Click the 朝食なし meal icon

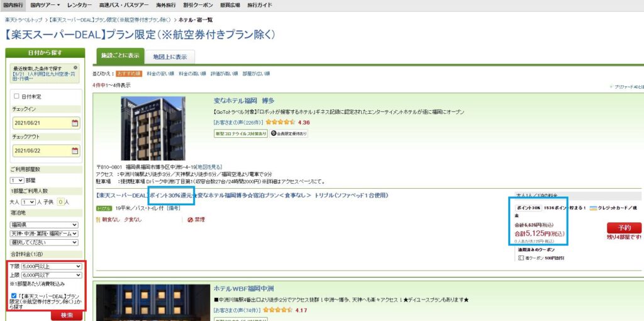[x=97, y=220]
